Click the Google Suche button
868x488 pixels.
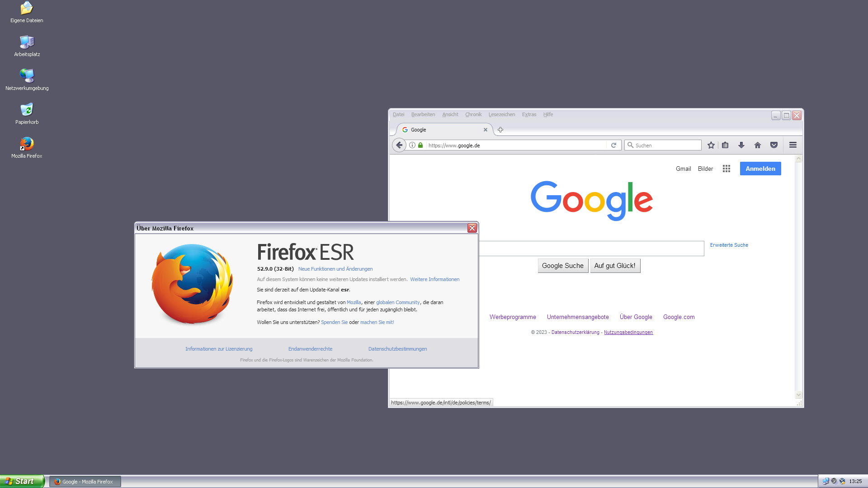coord(563,266)
